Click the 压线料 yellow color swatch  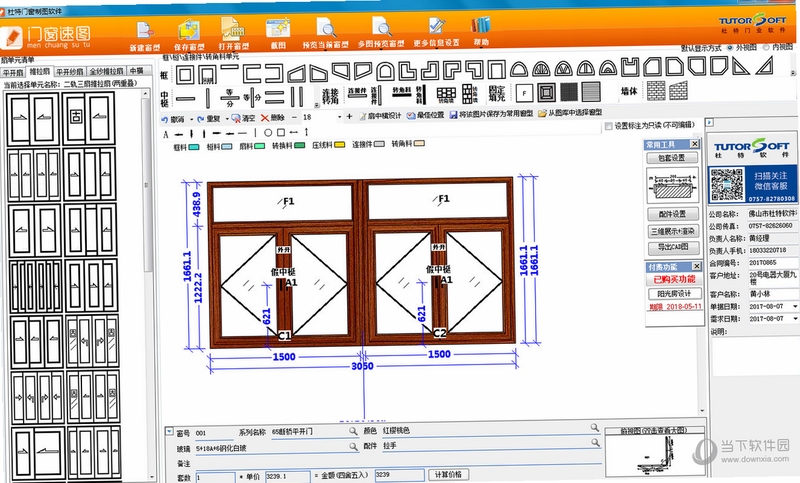tap(340, 145)
